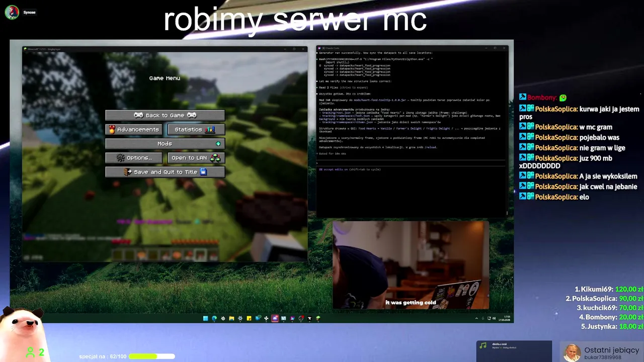
Task: Open the Statistics screen
Action: click(196, 129)
